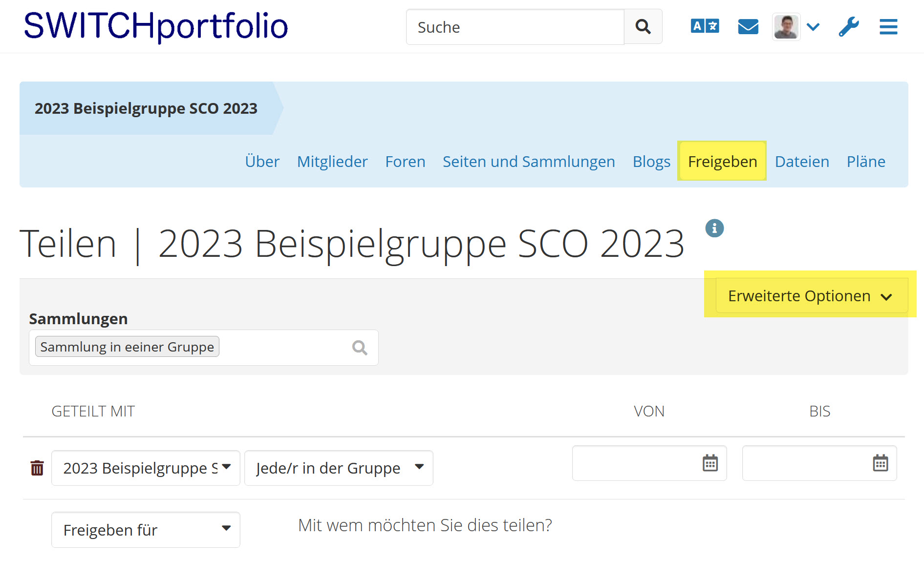This screenshot has width=924, height=581.
Task: Click into the Suche search field
Action: tap(515, 27)
